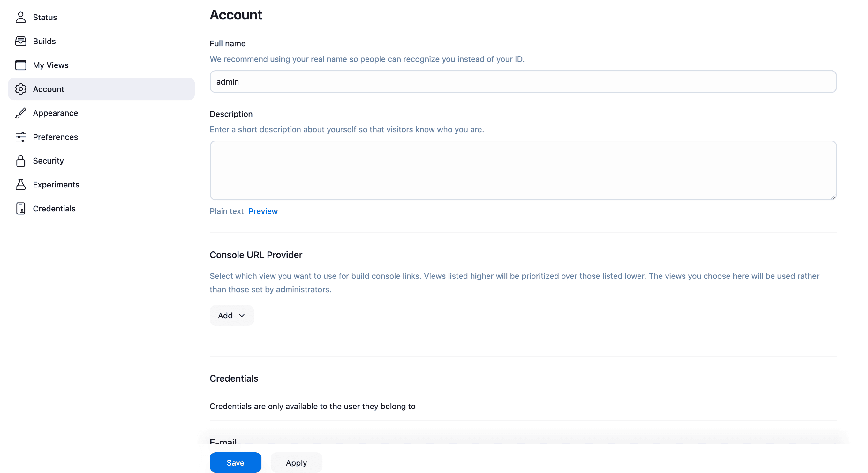The width and height of the screenshot is (868, 473).
Task: Go to Security settings page
Action: [48, 161]
